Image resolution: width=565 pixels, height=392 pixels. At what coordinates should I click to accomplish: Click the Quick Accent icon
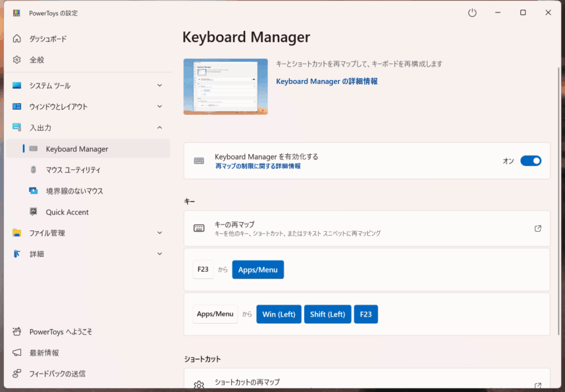[x=33, y=212]
